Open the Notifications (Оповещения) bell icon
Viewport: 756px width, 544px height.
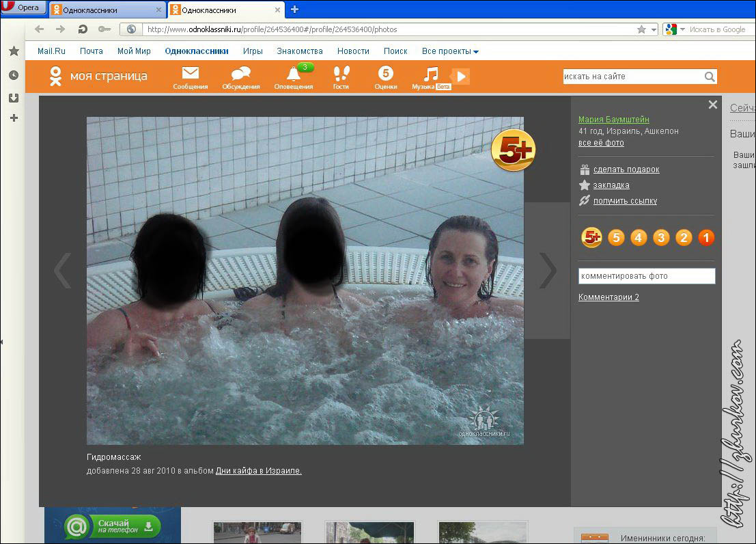pos(294,74)
